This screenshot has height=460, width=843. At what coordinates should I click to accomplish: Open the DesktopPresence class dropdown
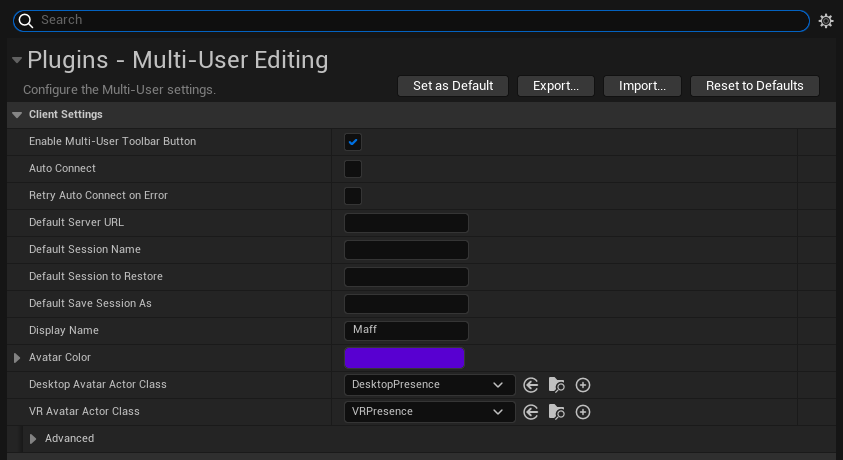click(x=429, y=385)
